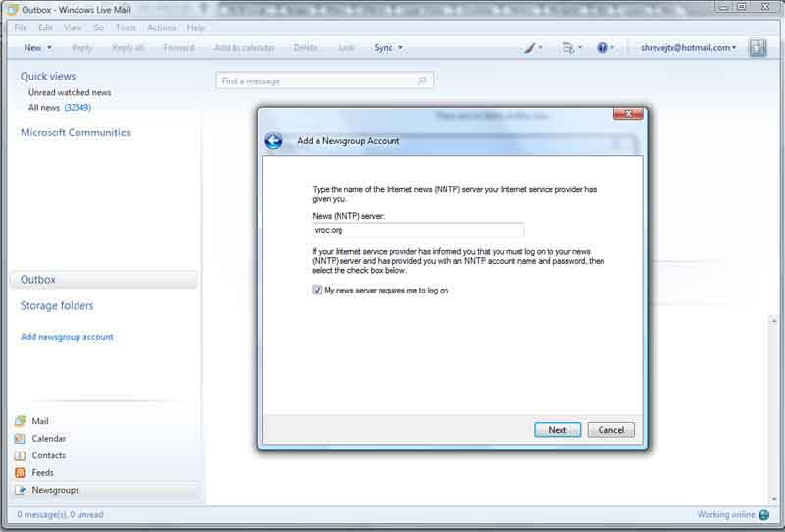Click the blue back arrow in dialog
This screenshot has height=532, width=785.
tap(273, 141)
